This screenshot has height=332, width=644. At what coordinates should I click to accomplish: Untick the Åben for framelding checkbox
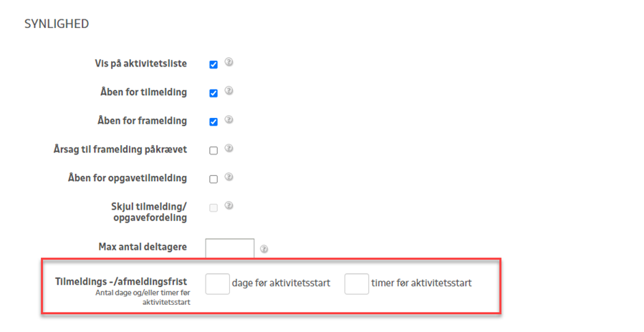tap(213, 122)
